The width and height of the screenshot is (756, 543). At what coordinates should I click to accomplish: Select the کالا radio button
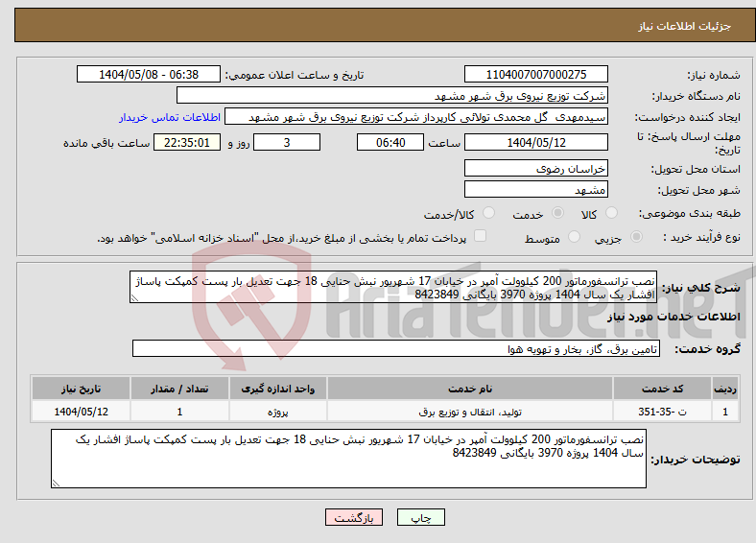click(x=611, y=213)
